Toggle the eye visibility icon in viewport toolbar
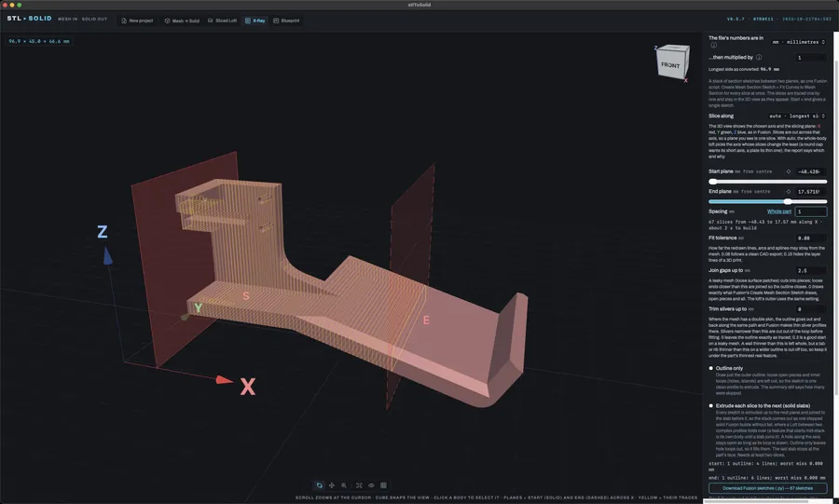 pos(371,485)
